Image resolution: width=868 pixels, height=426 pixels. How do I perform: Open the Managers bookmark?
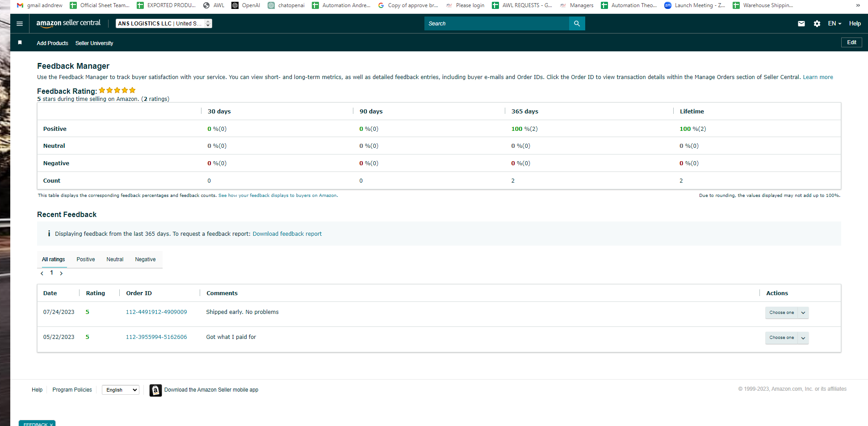click(577, 5)
